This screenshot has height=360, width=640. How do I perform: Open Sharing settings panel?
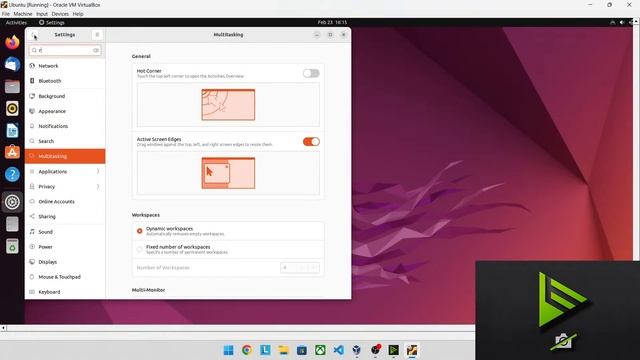pyautogui.click(x=65, y=217)
